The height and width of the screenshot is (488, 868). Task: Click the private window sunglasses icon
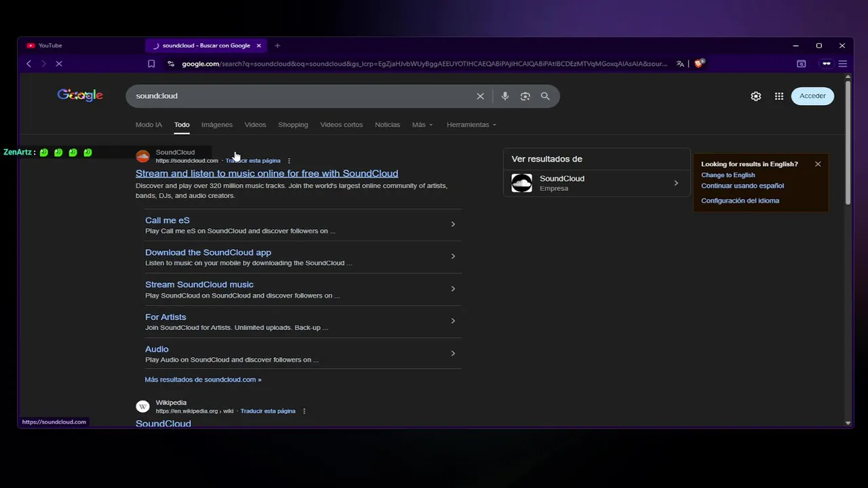coord(826,64)
